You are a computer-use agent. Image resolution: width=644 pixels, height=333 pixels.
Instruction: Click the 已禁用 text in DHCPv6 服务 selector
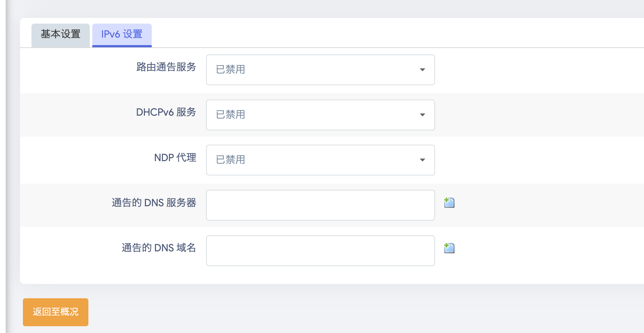coord(229,115)
